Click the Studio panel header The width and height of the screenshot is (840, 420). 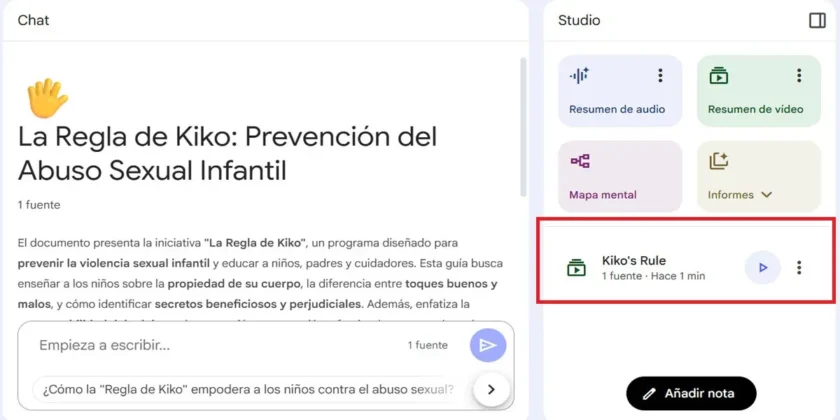tap(579, 20)
